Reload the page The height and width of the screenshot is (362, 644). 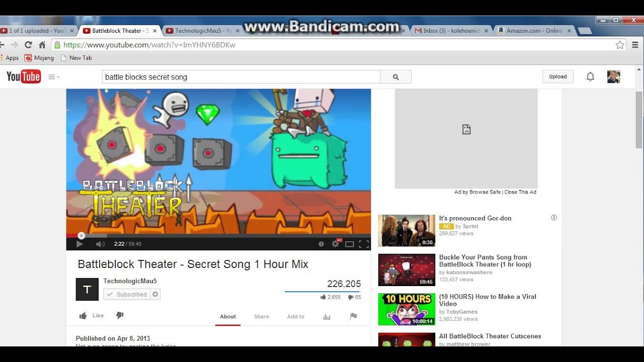pos(28,45)
